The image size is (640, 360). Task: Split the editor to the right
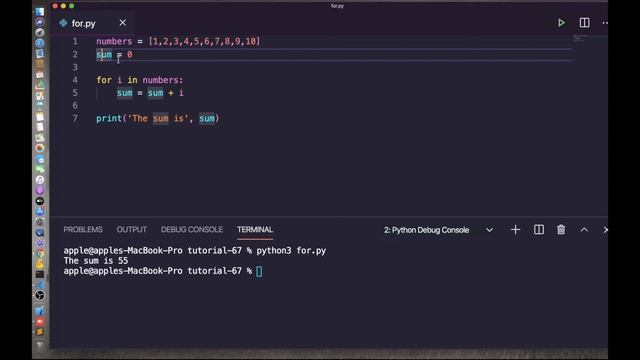pyautogui.click(x=584, y=23)
